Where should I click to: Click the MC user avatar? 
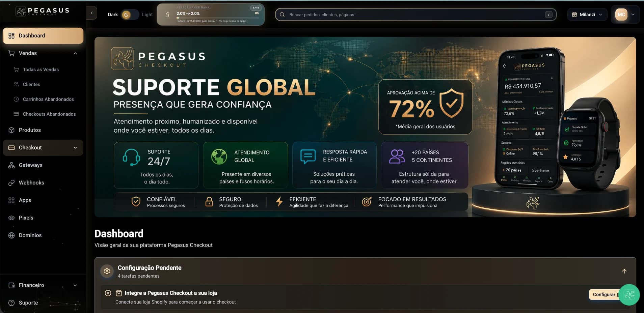pyautogui.click(x=621, y=15)
